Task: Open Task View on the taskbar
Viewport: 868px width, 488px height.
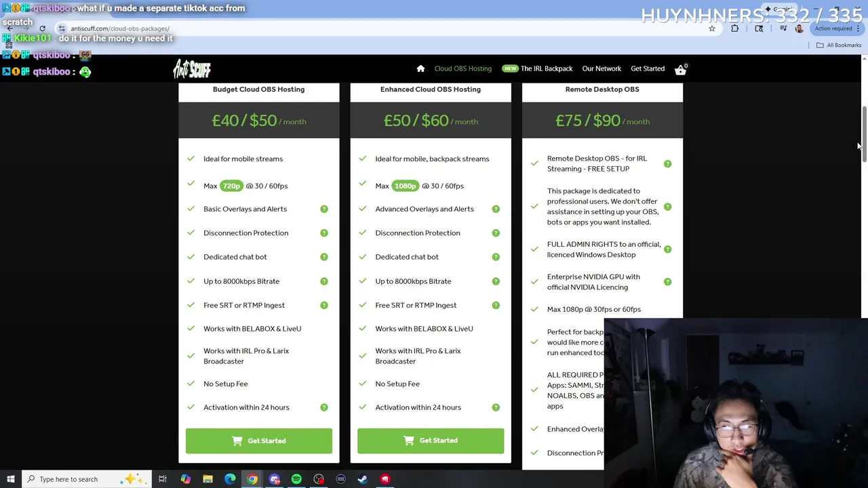Action: click(x=163, y=479)
